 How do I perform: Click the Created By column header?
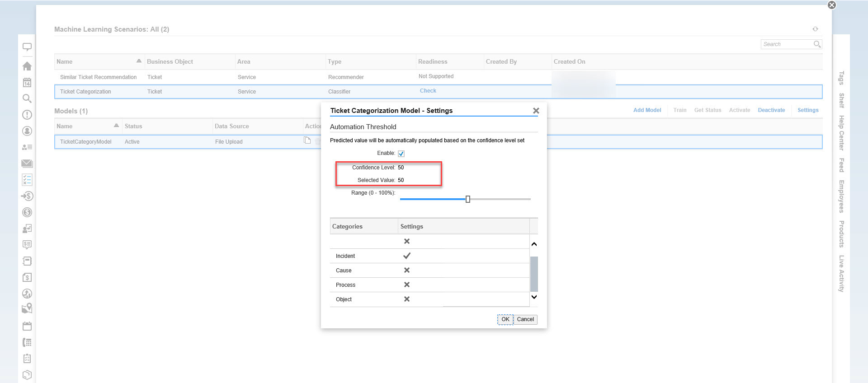517,62
